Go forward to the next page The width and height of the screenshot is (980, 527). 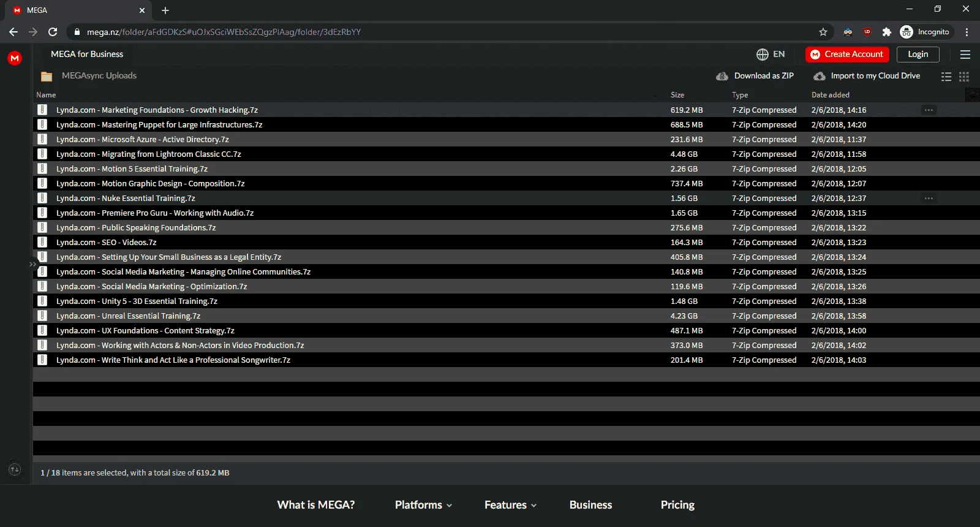point(33,32)
